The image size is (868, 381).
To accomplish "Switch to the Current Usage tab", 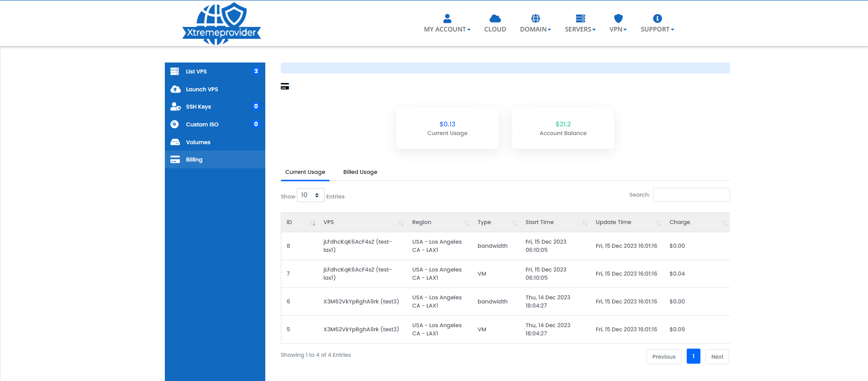I will click(x=305, y=172).
